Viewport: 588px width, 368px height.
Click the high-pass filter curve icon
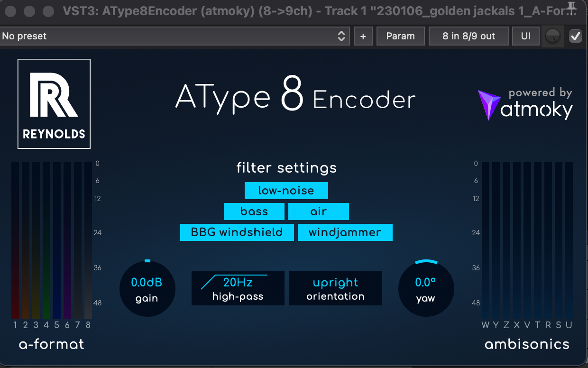tap(211, 282)
